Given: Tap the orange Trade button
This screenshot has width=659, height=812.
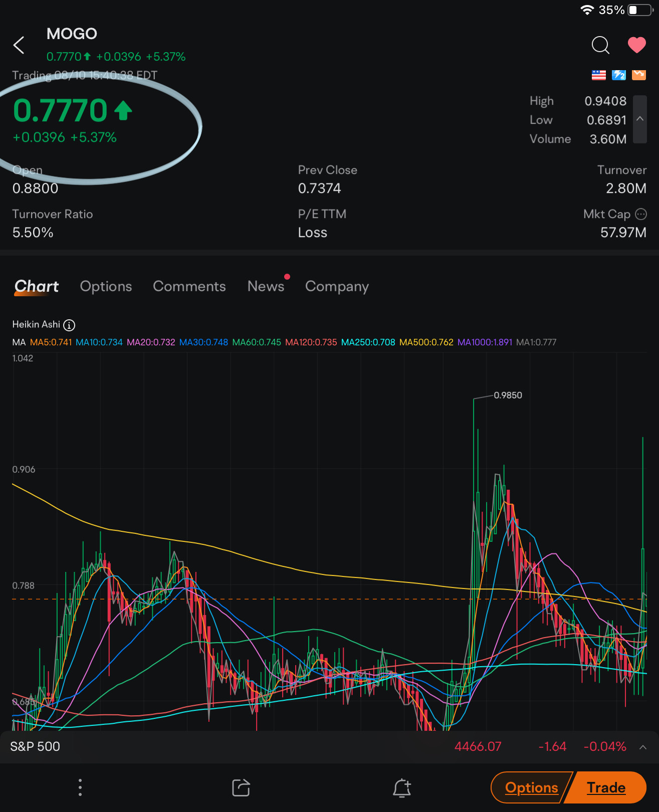Looking at the screenshot, I should click(606, 787).
